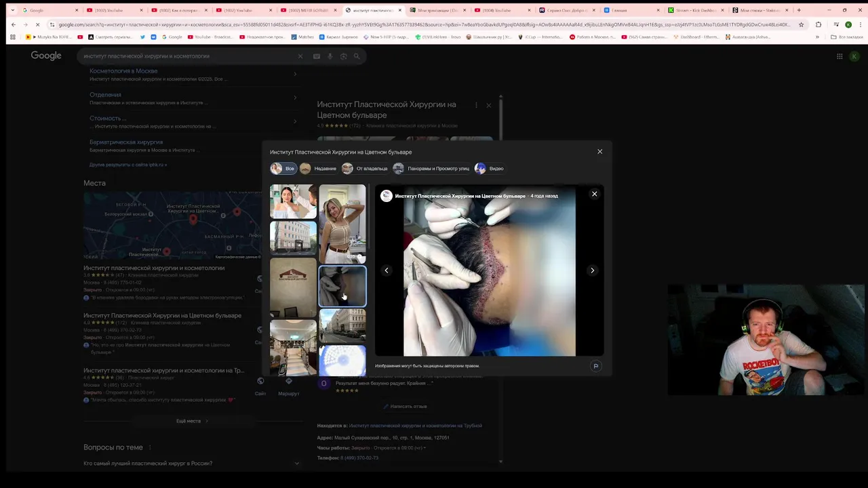Screen dimensions: 868x488
Task: Open the places map preview
Action: tap(172, 226)
